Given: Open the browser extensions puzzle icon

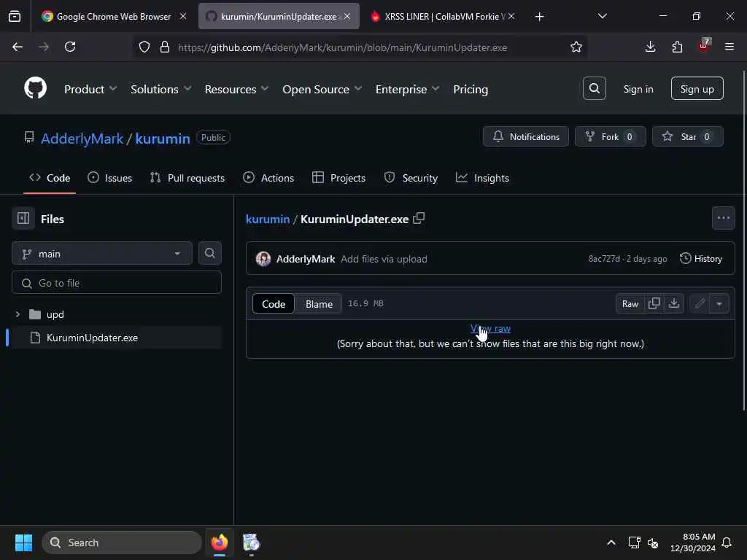Looking at the screenshot, I should (677, 47).
